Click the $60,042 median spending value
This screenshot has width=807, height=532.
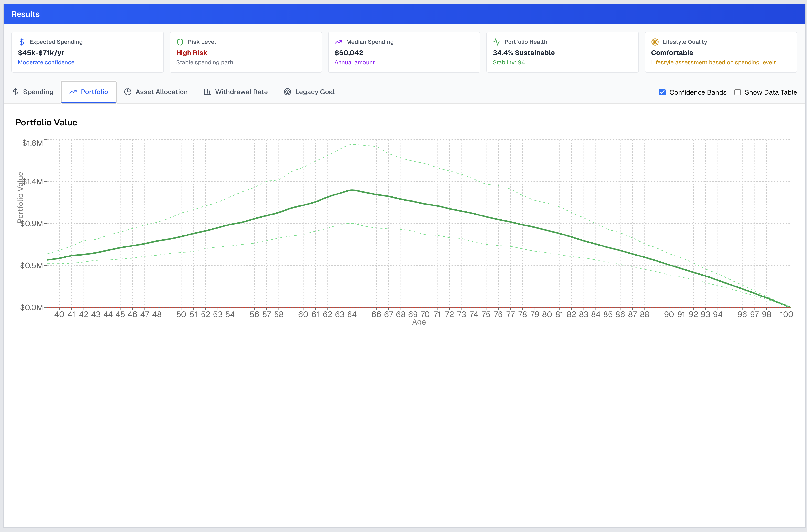coord(349,53)
